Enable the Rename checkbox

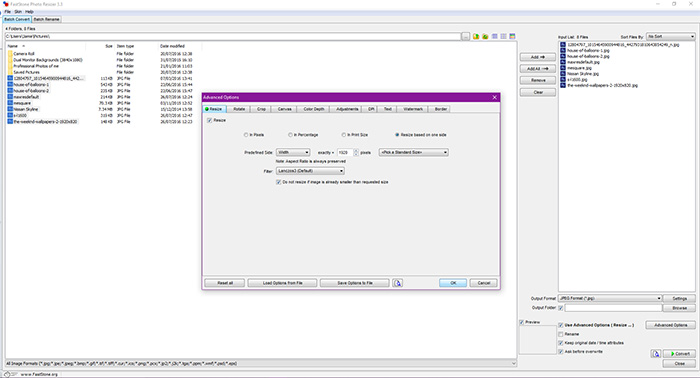pyautogui.click(x=561, y=334)
